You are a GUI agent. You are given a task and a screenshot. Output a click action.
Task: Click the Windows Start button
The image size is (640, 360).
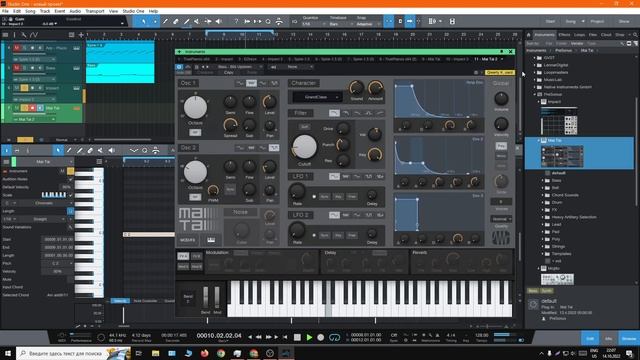(7, 353)
